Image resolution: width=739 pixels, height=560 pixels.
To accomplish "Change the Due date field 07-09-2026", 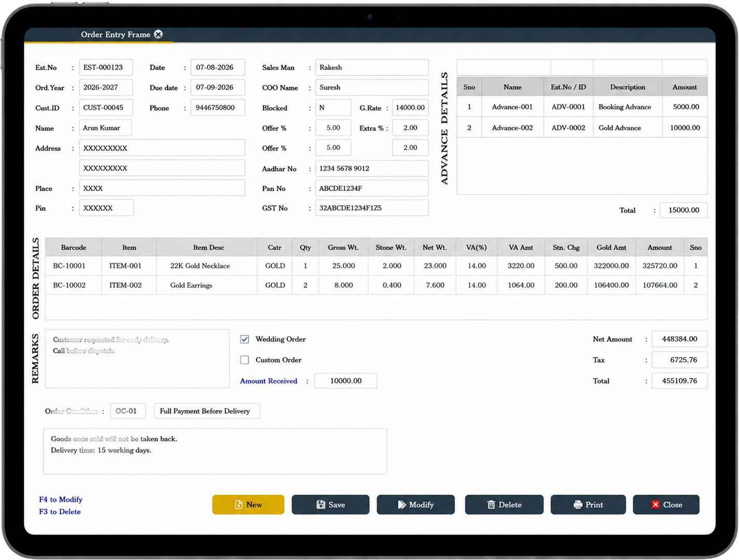I will pos(218,88).
